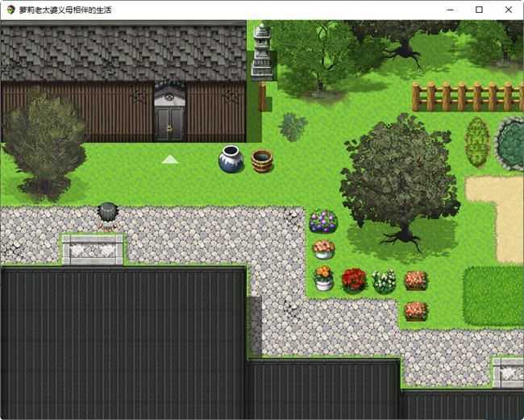Image resolution: width=524 pixels, height=420 pixels.
Task: Click the oval green topiary bush
Action: 477,142
